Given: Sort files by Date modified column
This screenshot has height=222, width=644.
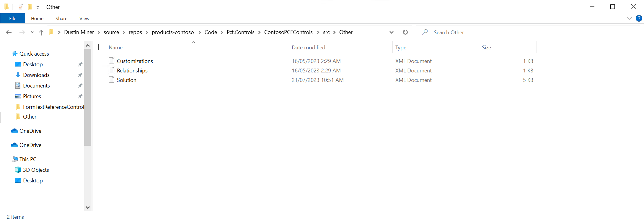Looking at the screenshot, I should [x=308, y=48].
